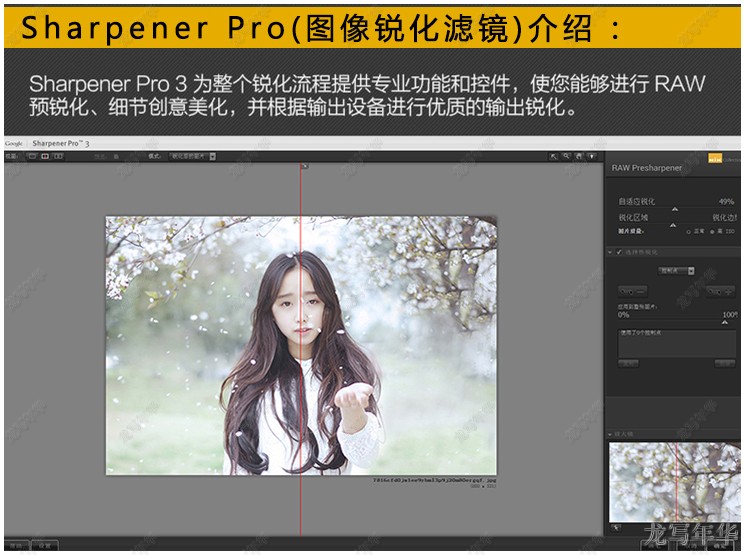Screen dimensions: 745x555
Task: Click the portrait preview image
Action: click(301, 345)
